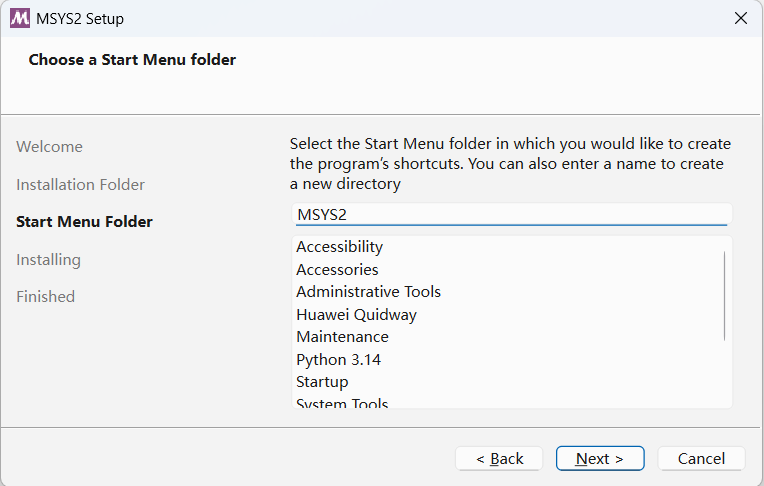The image size is (764, 486).
Task: Click the Installing step in sidebar
Action: [48, 259]
